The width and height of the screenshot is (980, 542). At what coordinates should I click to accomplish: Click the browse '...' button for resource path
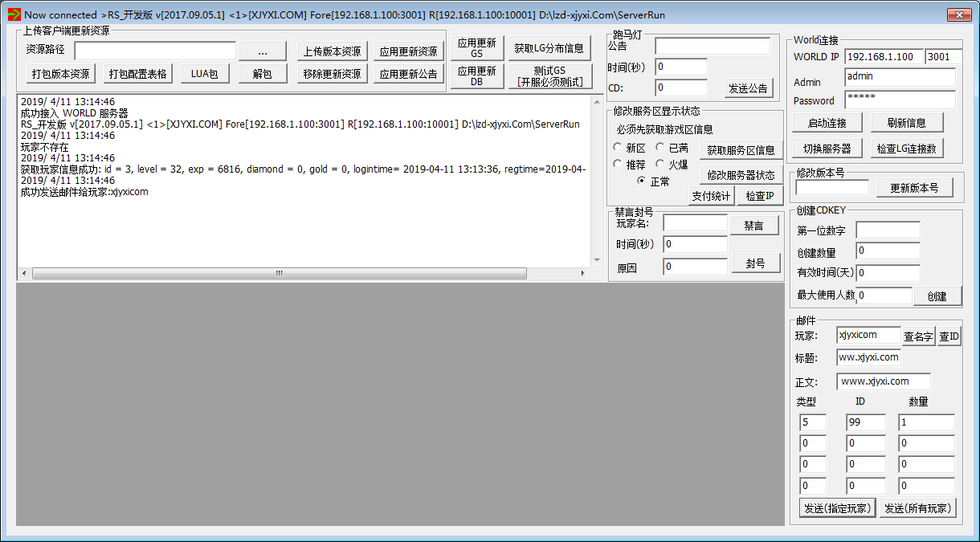[262, 51]
